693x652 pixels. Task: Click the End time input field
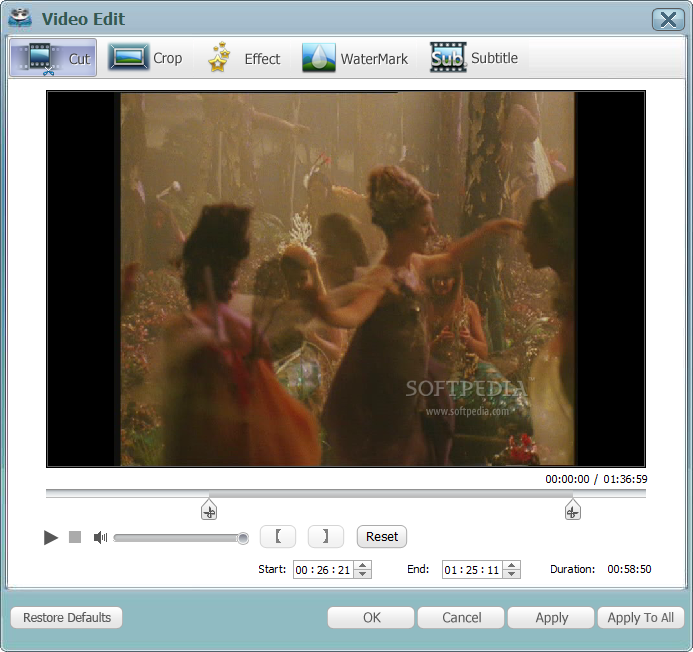click(473, 570)
